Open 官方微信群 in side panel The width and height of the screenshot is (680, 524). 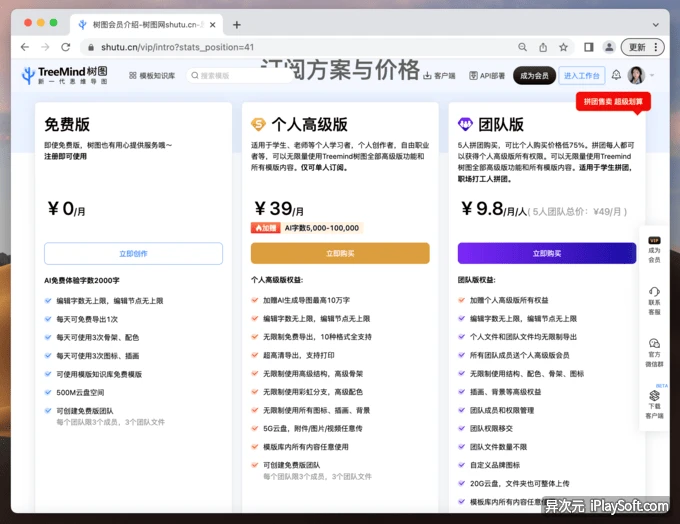click(654, 353)
